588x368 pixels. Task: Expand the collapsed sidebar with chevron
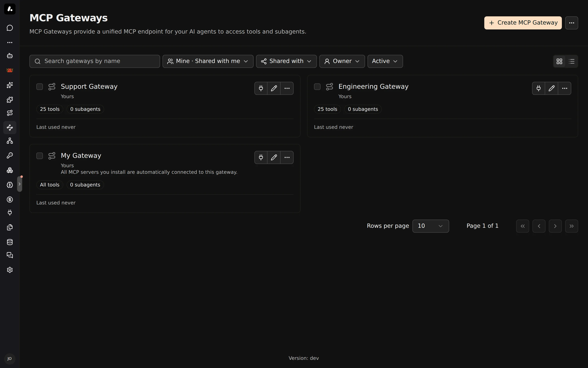[20, 184]
